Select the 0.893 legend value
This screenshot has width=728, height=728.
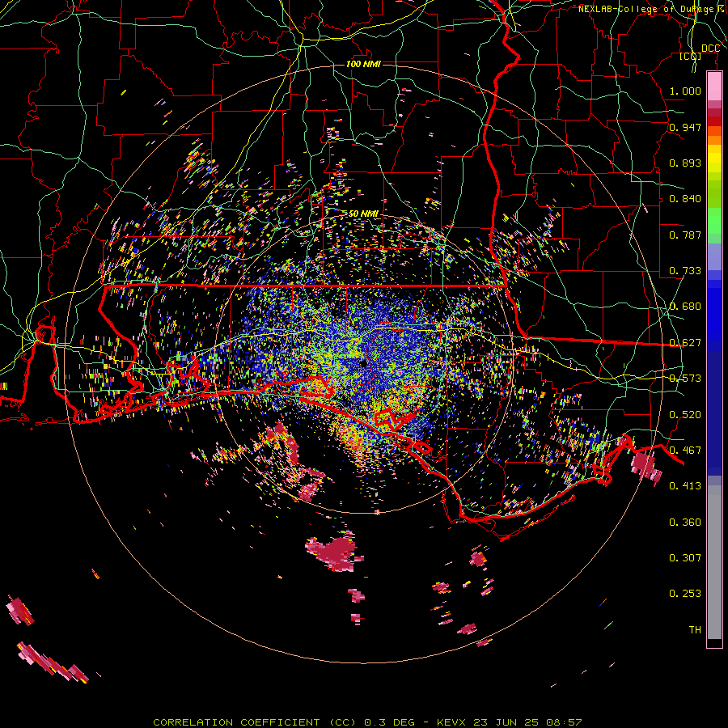pyautogui.click(x=685, y=163)
